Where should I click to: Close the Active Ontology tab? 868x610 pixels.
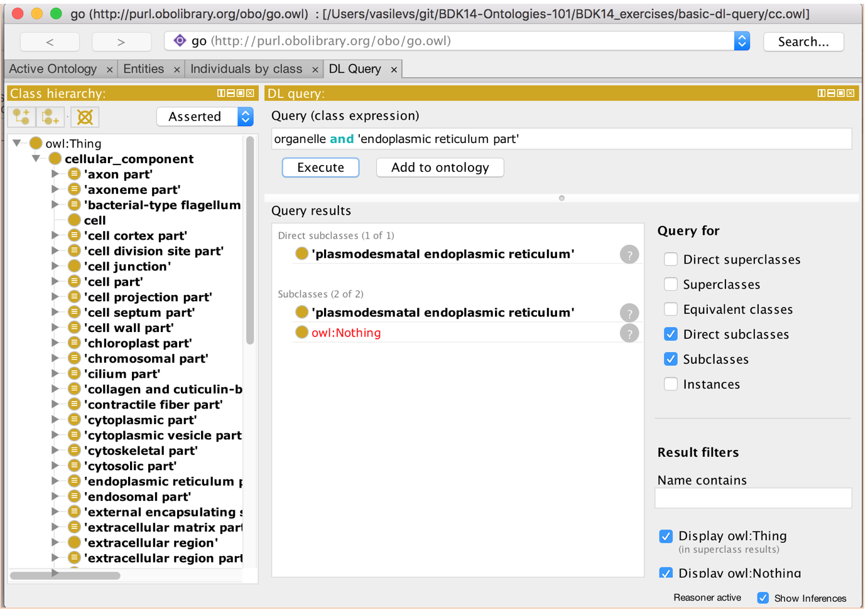[x=109, y=70]
